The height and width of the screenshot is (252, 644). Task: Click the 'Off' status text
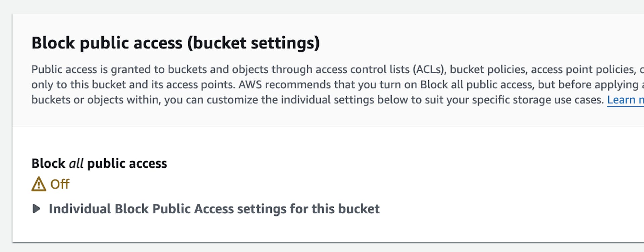[x=60, y=184]
